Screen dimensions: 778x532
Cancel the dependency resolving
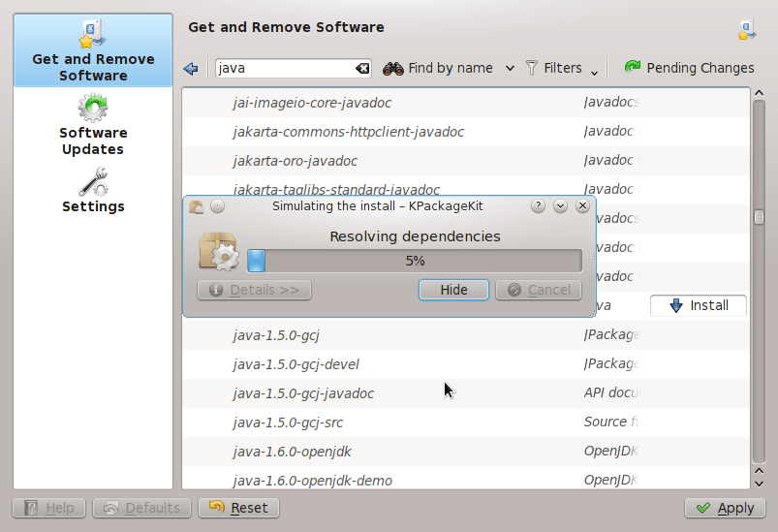point(539,290)
